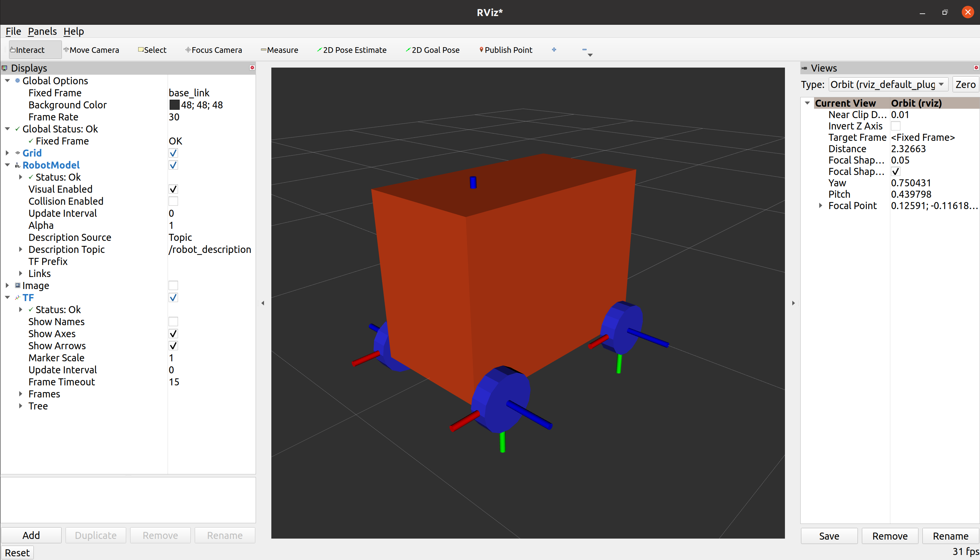
Task: Turn on TF Show Names
Action: [173, 321]
